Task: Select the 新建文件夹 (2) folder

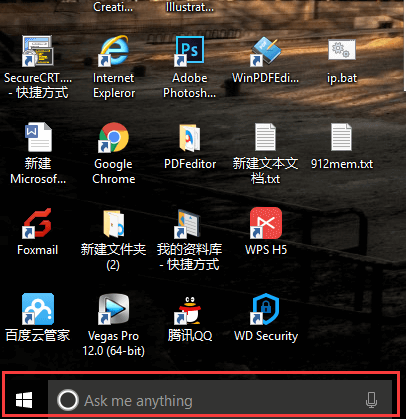Action: (x=113, y=223)
